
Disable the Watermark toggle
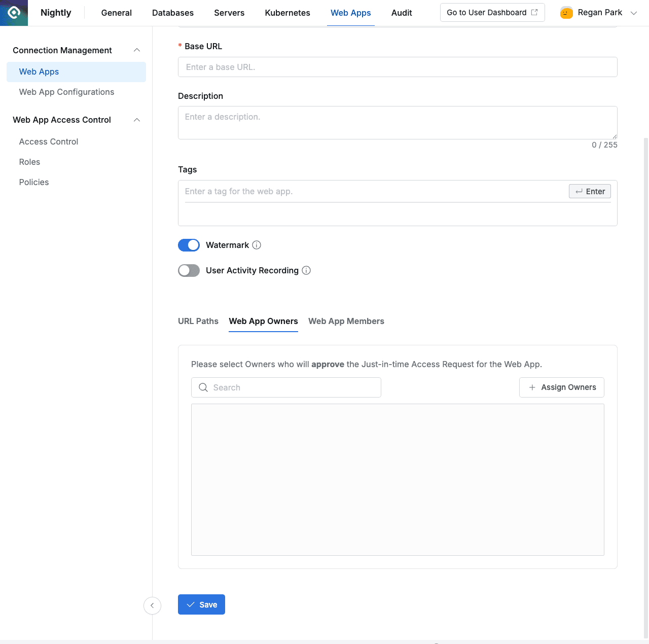tap(189, 245)
